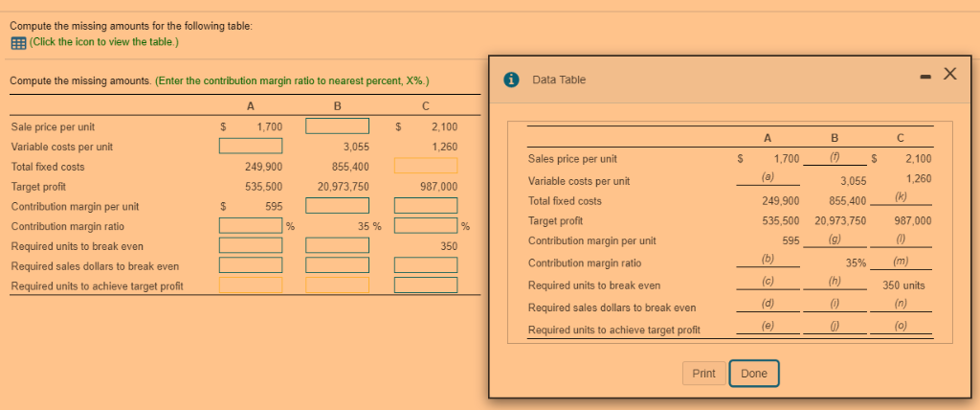The height and width of the screenshot is (410, 980).
Task: Click the 35% value in Data Table
Action: point(856,263)
